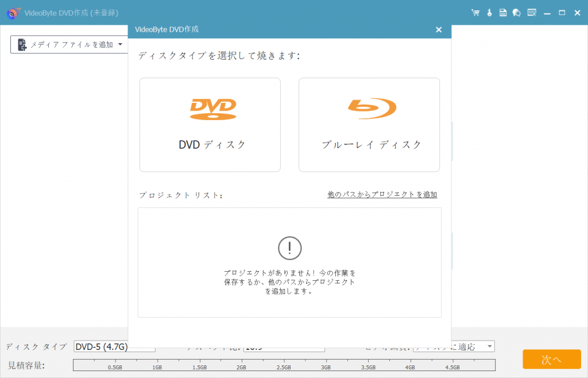Click the save project disk icon

502,13
